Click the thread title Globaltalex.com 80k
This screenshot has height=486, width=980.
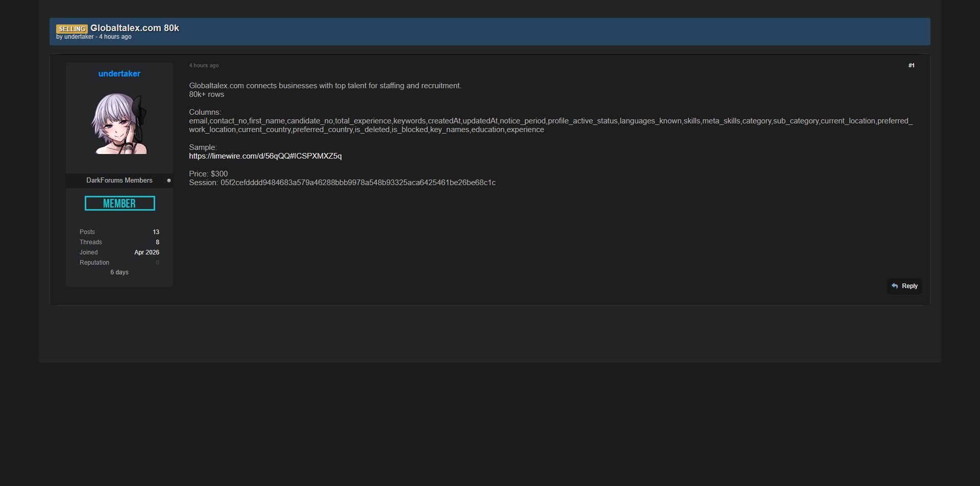[x=135, y=28]
